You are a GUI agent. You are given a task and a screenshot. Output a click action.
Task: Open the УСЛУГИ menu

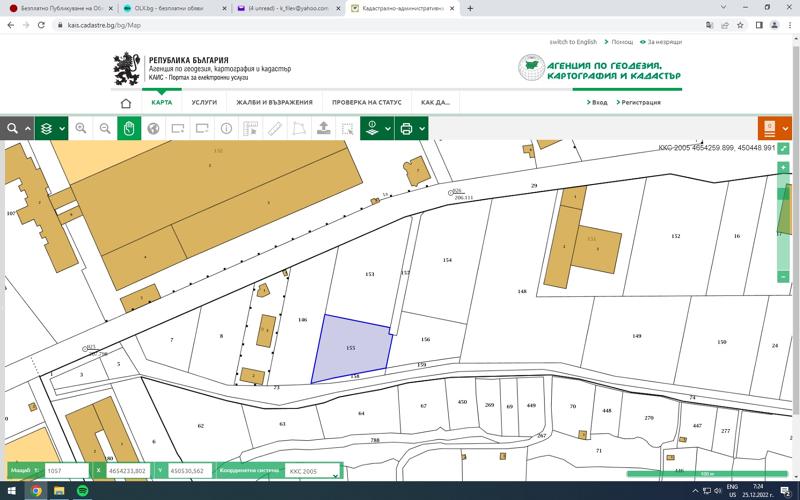click(204, 102)
